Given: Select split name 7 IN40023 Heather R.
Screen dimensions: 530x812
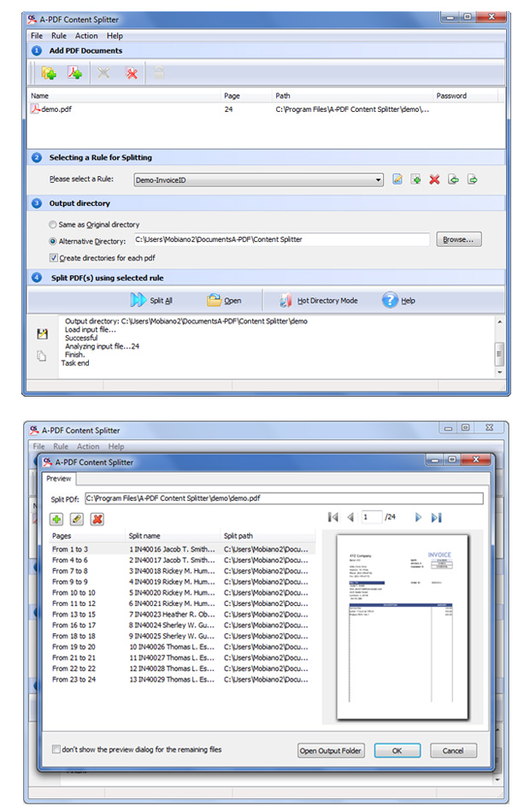Looking at the screenshot, I should tap(172, 615).
